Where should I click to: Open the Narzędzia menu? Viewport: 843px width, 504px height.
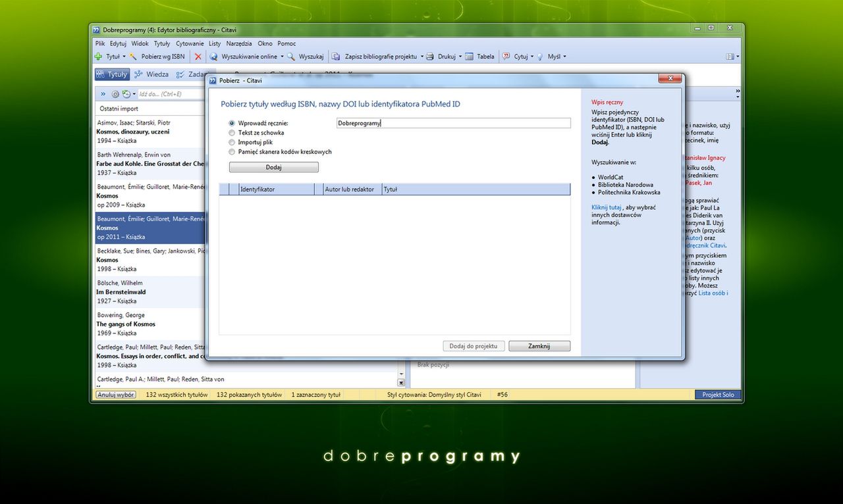[x=239, y=43]
